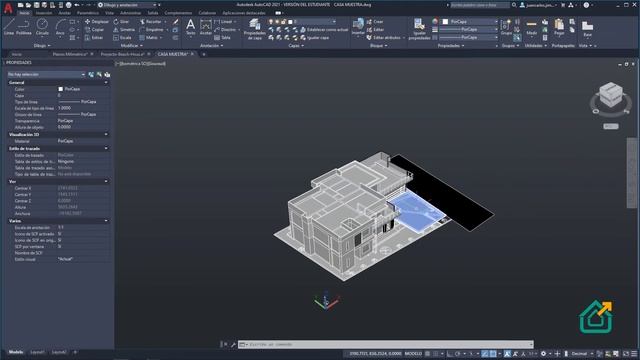640x360 pixels.
Task: Activate the Empalme (fillet) tool
Action: [151, 30]
